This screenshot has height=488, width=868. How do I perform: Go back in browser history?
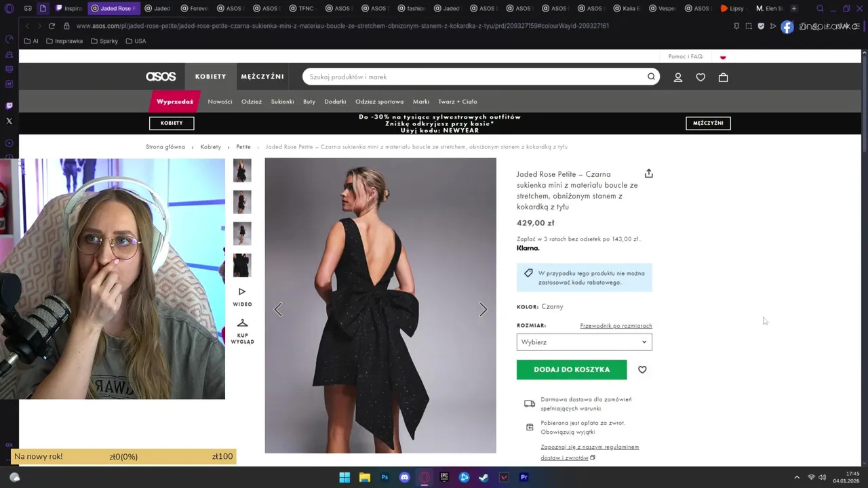pyautogui.click(x=27, y=26)
